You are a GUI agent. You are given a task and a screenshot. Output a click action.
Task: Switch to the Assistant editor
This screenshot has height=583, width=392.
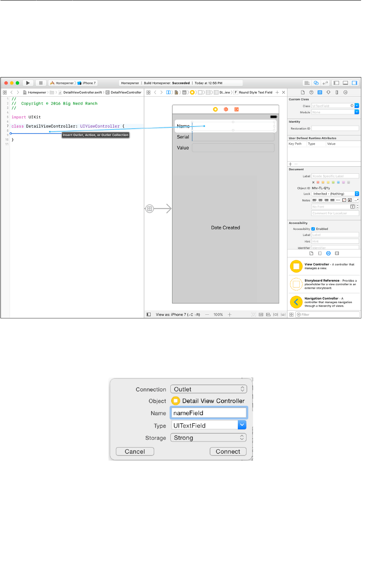click(x=316, y=83)
